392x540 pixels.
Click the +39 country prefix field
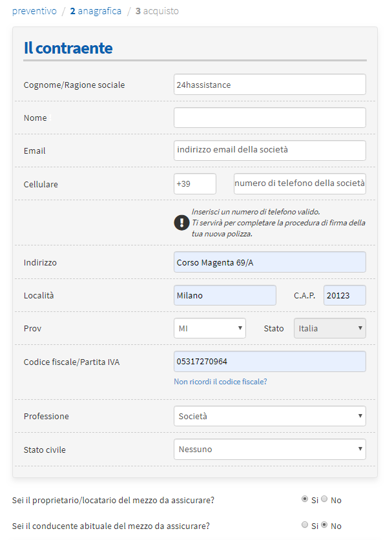click(194, 183)
